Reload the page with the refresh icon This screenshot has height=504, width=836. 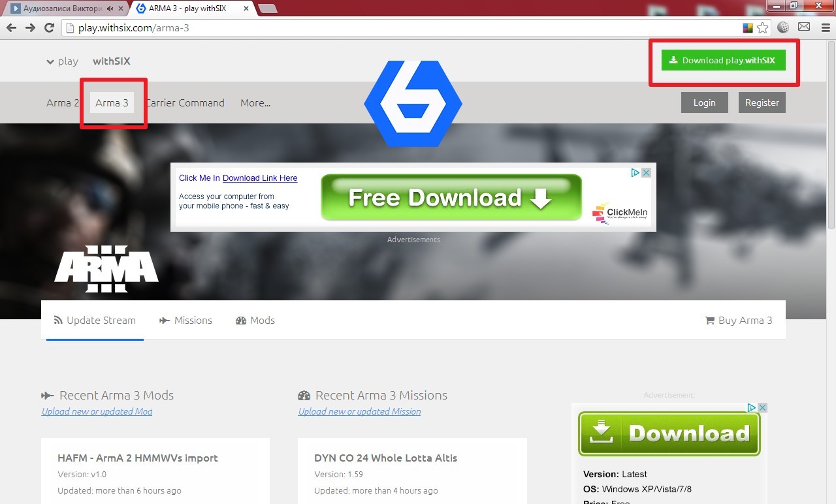(49, 27)
